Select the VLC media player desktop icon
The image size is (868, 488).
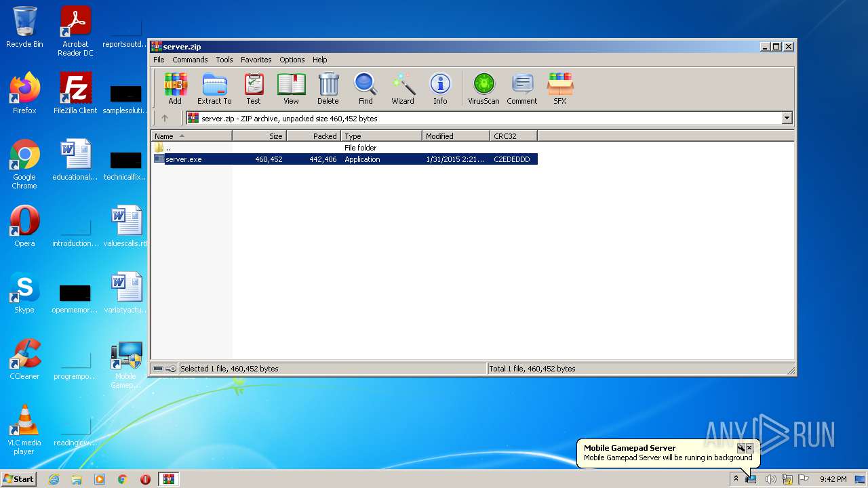point(24,430)
